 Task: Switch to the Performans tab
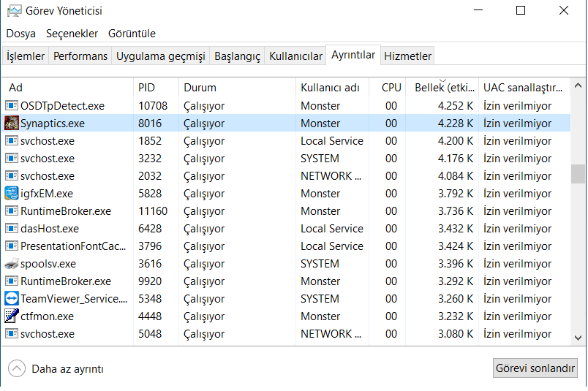tap(80, 56)
